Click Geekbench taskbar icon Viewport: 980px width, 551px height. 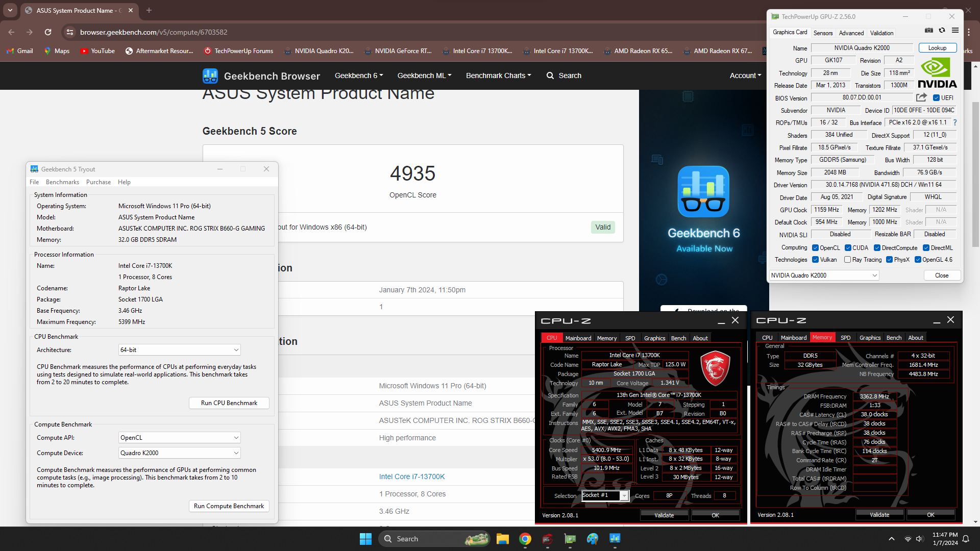(615, 539)
